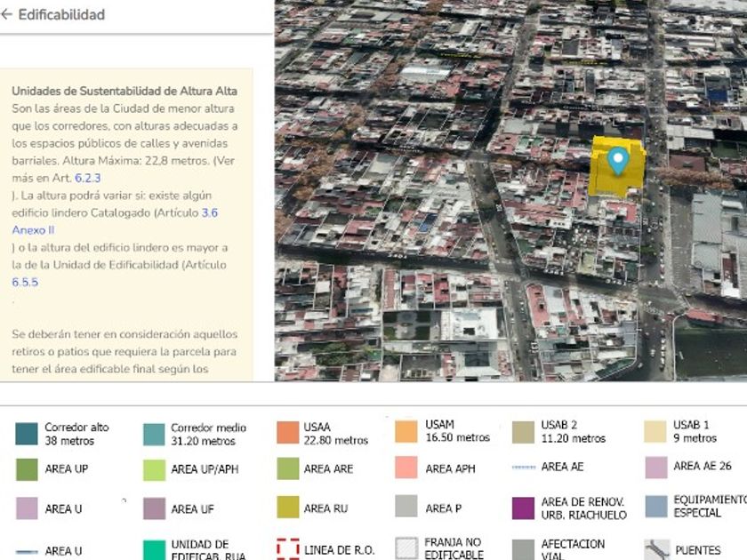This screenshot has height=560, width=747.
Task: Click the AREA RU mustard swatch
Action: coord(288,508)
